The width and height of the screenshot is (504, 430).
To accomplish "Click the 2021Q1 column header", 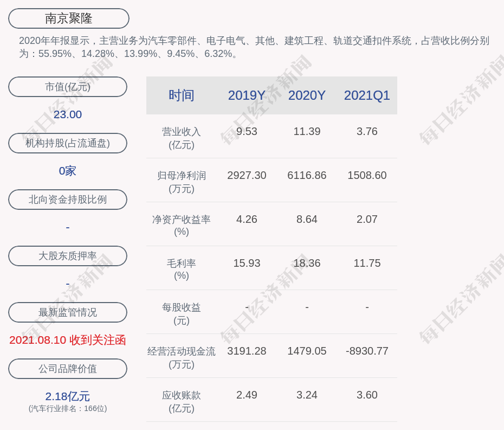I will click(367, 95).
